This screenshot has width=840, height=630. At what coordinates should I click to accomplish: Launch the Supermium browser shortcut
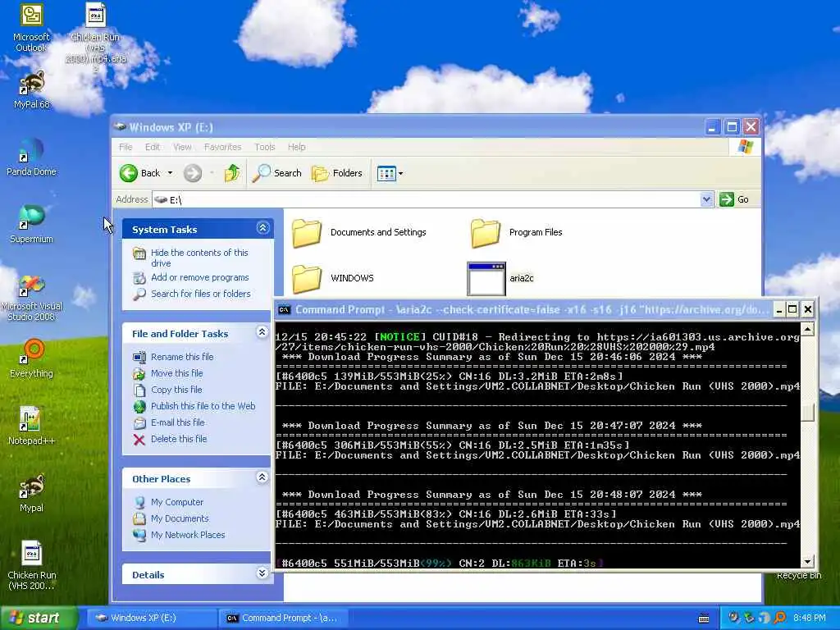click(x=31, y=224)
